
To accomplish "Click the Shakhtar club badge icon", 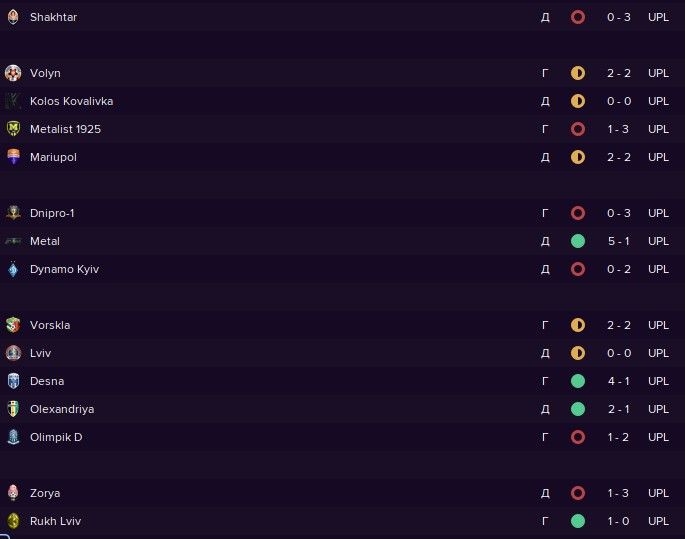I will [13, 17].
